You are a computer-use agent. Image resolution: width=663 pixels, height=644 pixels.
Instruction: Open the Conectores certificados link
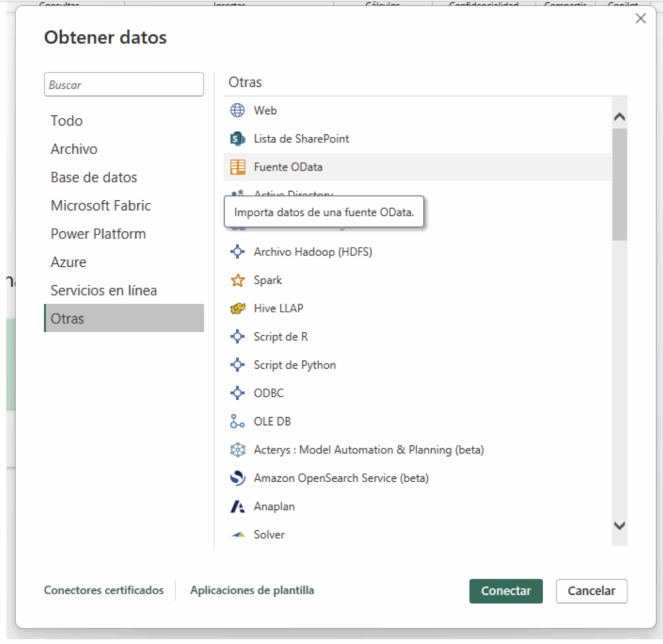tap(104, 590)
